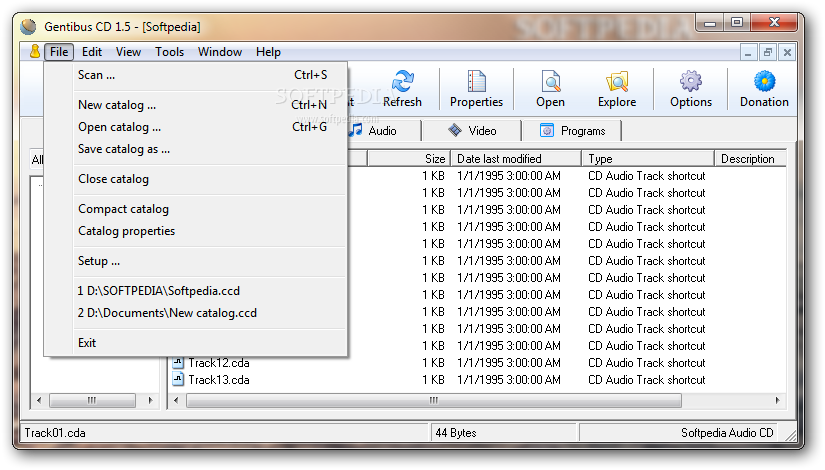Close the open File menu
This screenshot has height=470, width=825.
(x=59, y=52)
